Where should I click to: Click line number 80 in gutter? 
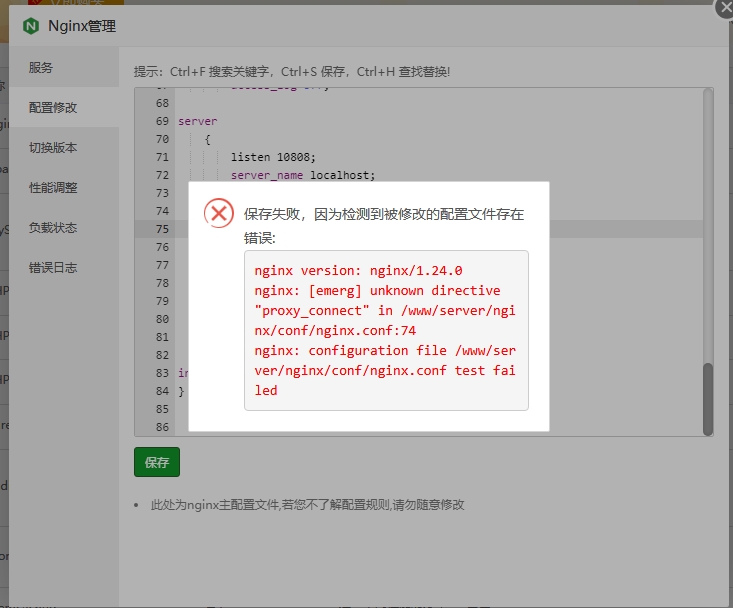coord(162,319)
